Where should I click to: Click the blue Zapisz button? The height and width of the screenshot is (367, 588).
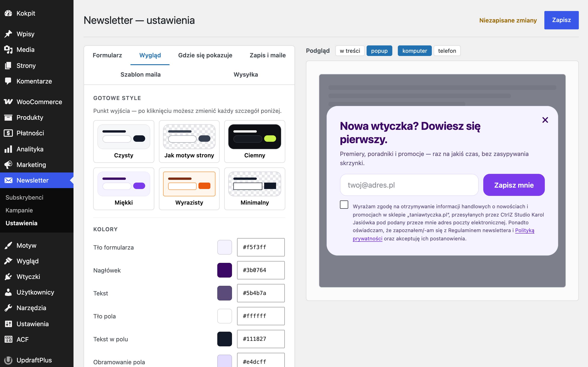pos(561,20)
